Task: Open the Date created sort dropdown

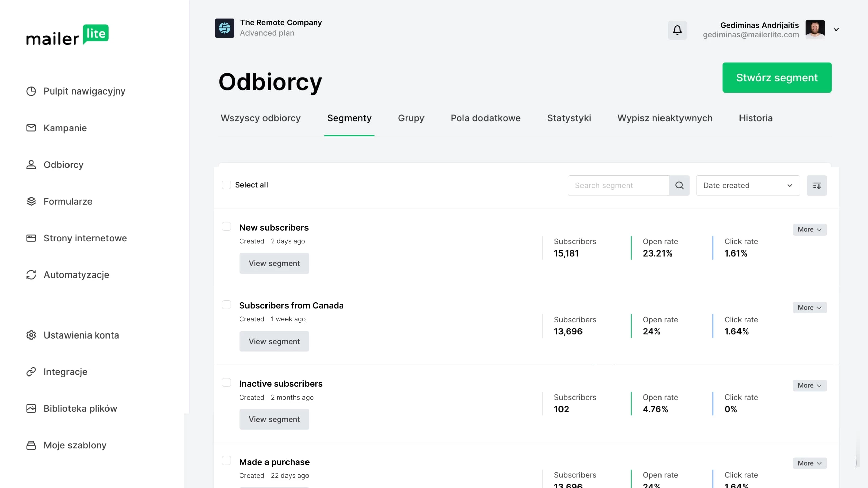Action: point(748,185)
